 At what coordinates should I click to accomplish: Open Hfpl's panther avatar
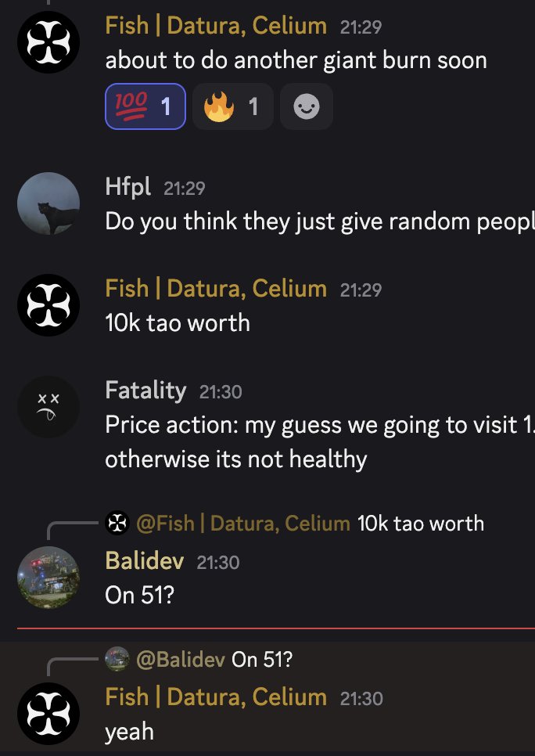pos(48,203)
